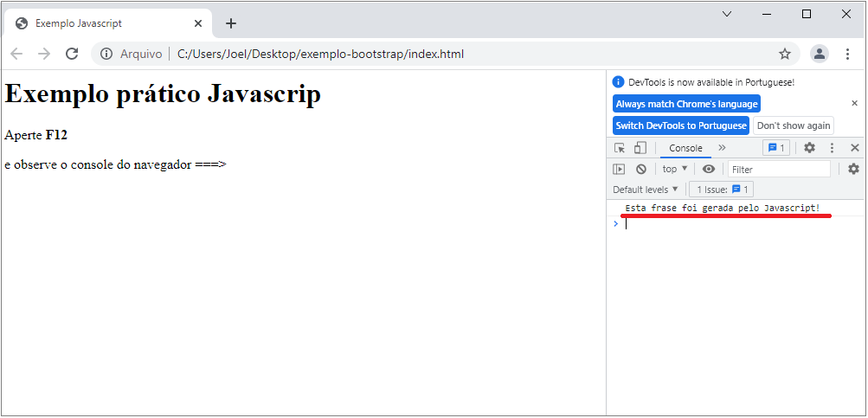Screen dimensions: 868x418
Task: Open the issues badge showing 1
Action: pos(776,148)
